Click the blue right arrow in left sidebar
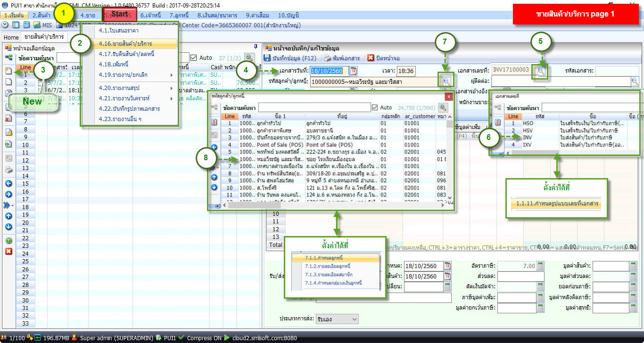Screen dimensions: 644x343 coord(8,194)
